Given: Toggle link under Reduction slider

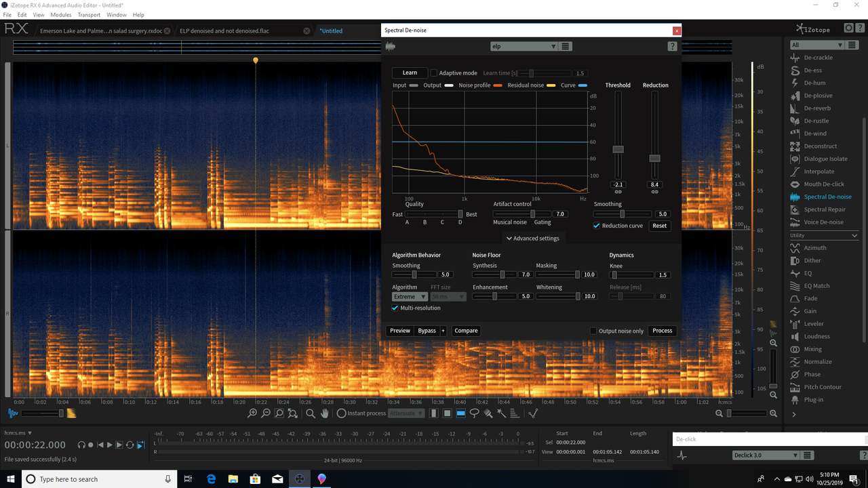Looking at the screenshot, I should pyautogui.click(x=654, y=192).
